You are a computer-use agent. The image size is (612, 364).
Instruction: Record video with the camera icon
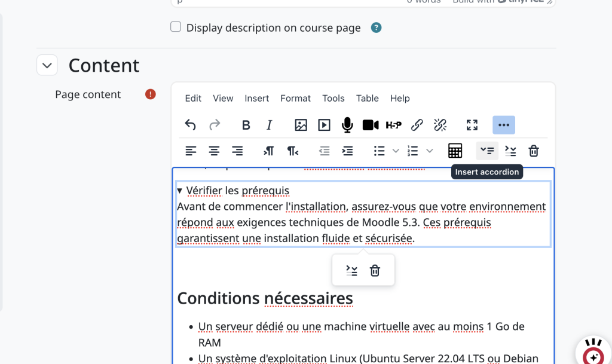coord(371,125)
